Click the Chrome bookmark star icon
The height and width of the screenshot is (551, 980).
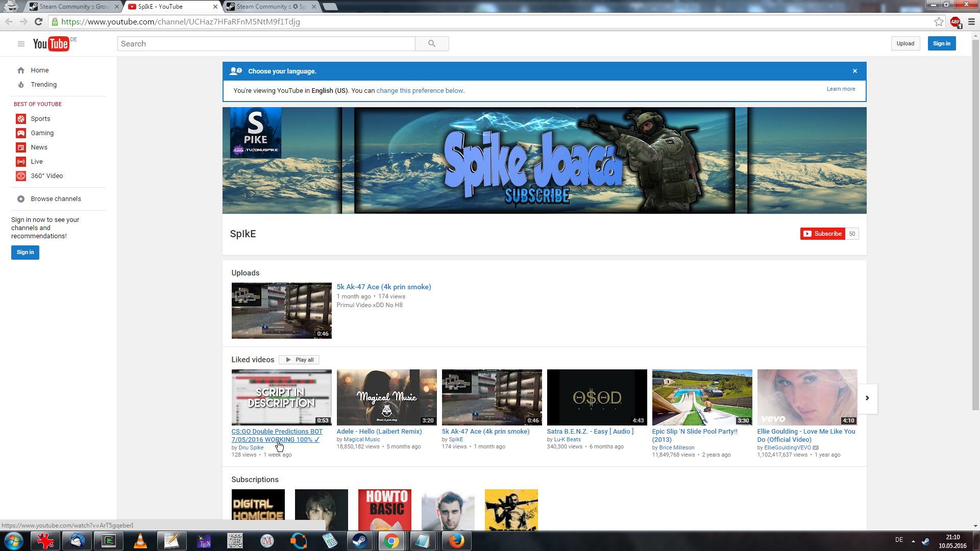pyautogui.click(x=939, y=21)
